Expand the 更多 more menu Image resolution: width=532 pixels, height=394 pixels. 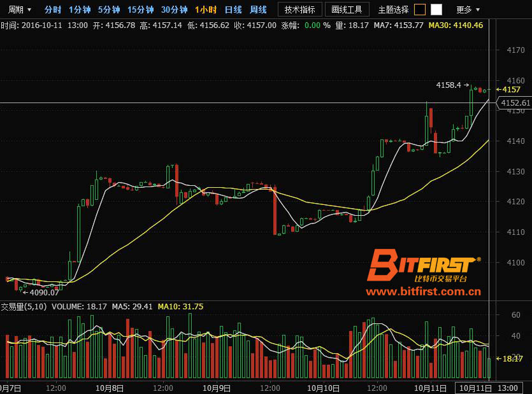tap(468, 10)
